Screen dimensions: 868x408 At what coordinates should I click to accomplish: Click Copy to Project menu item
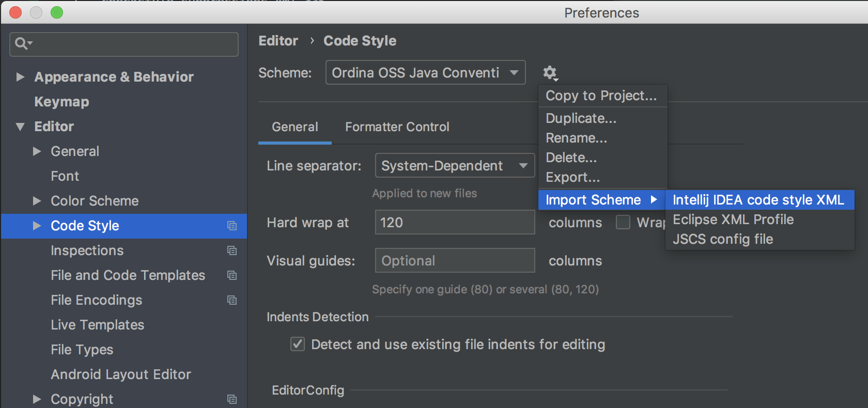(x=601, y=96)
